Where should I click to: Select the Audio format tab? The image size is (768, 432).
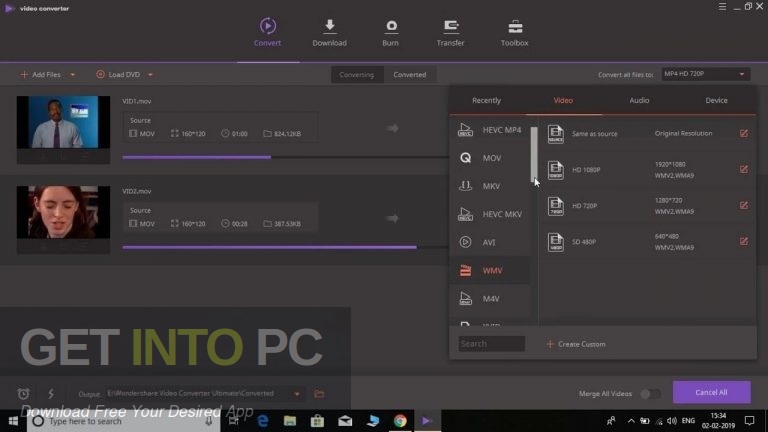pyautogui.click(x=639, y=100)
